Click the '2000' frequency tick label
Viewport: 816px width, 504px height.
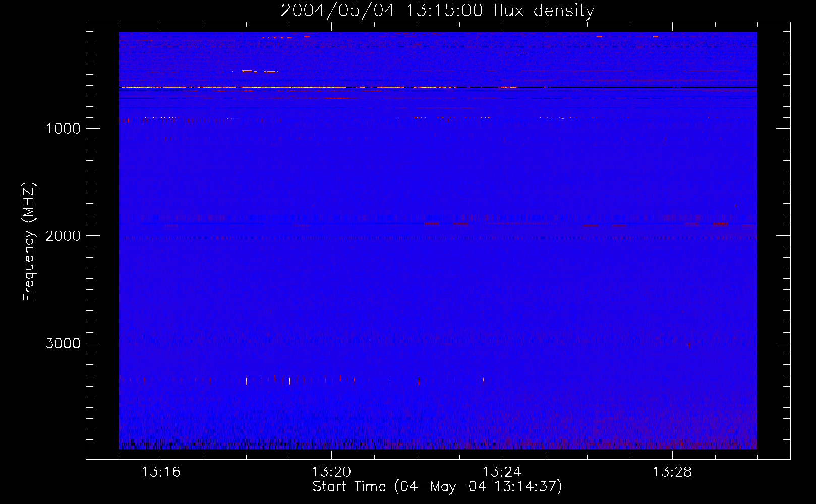[63, 236]
